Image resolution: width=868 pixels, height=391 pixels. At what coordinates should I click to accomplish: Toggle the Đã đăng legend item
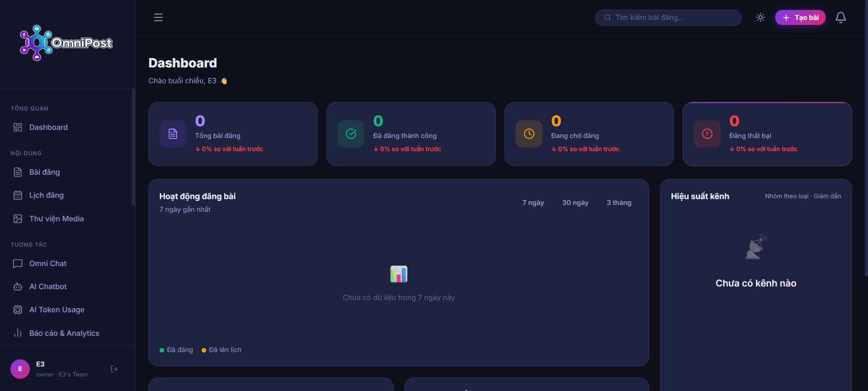176,350
